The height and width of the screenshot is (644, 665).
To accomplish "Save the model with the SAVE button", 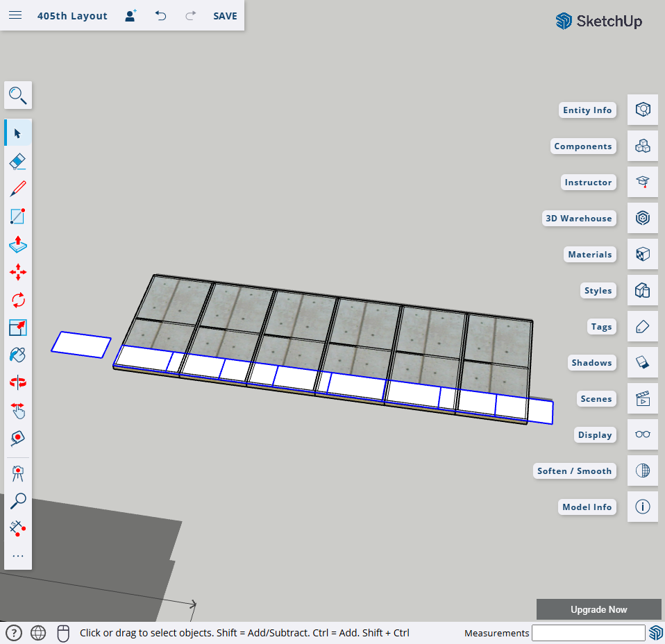I will (225, 16).
